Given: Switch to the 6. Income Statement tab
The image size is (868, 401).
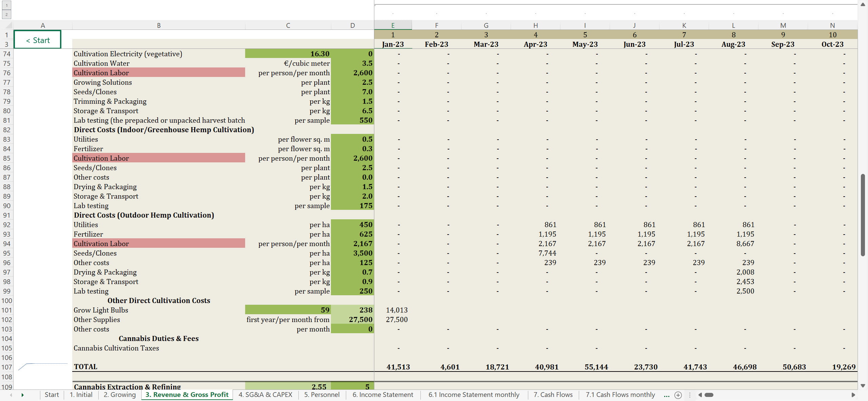Looking at the screenshot, I should (x=383, y=395).
